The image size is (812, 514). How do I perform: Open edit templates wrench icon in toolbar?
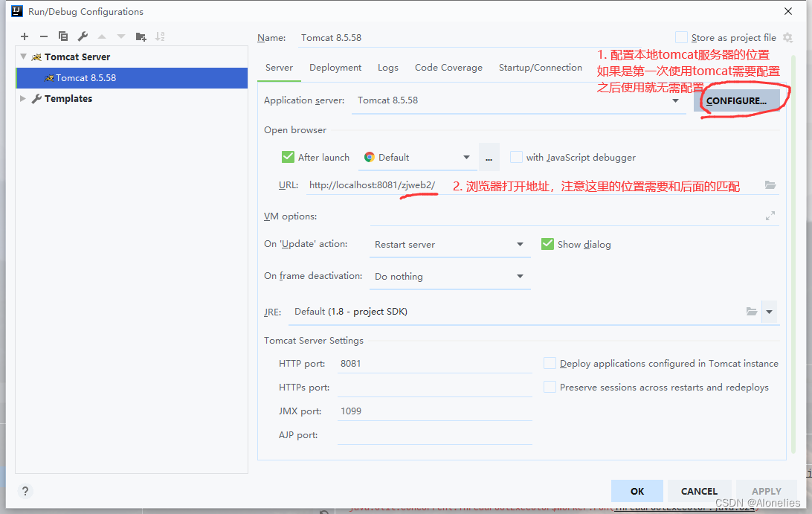tap(83, 36)
